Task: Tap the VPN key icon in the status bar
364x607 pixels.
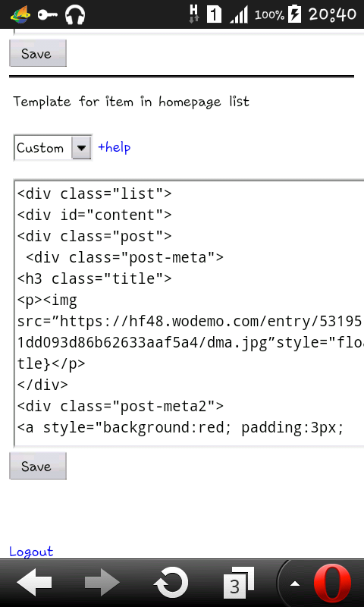Action: point(48,15)
